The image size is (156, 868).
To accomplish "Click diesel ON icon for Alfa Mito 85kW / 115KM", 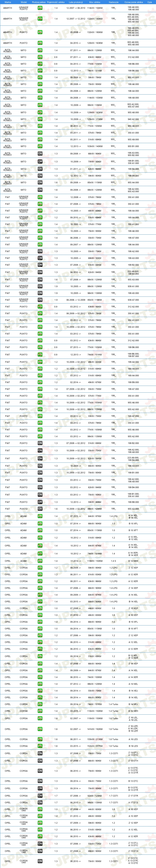I will [x=40, y=183].
